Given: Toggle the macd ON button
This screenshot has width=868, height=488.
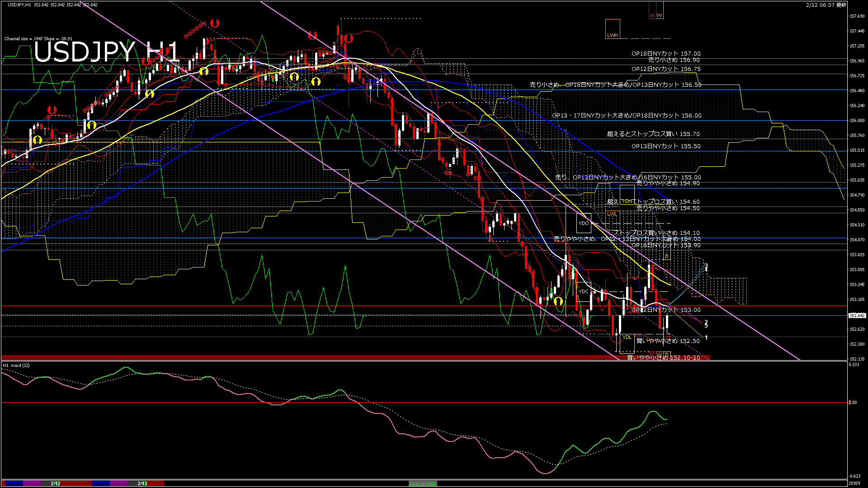Looking at the screenshot, I should pyautogui.click(x=423, y=484).
